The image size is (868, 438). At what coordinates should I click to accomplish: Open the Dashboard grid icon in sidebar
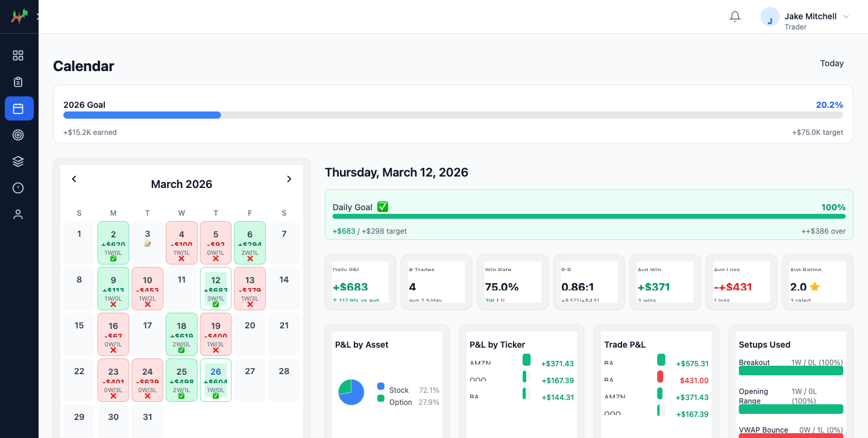18,55
